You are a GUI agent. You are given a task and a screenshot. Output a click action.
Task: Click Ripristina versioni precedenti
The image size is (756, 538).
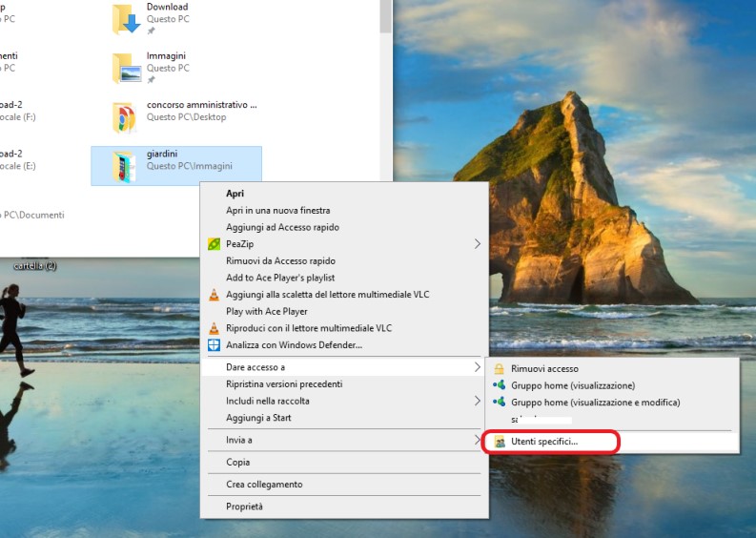click(284, 384)
